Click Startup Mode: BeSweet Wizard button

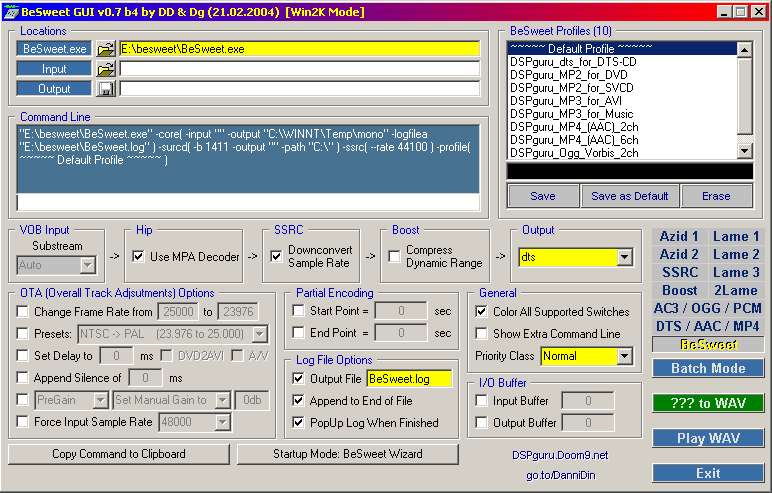[348, 454]
